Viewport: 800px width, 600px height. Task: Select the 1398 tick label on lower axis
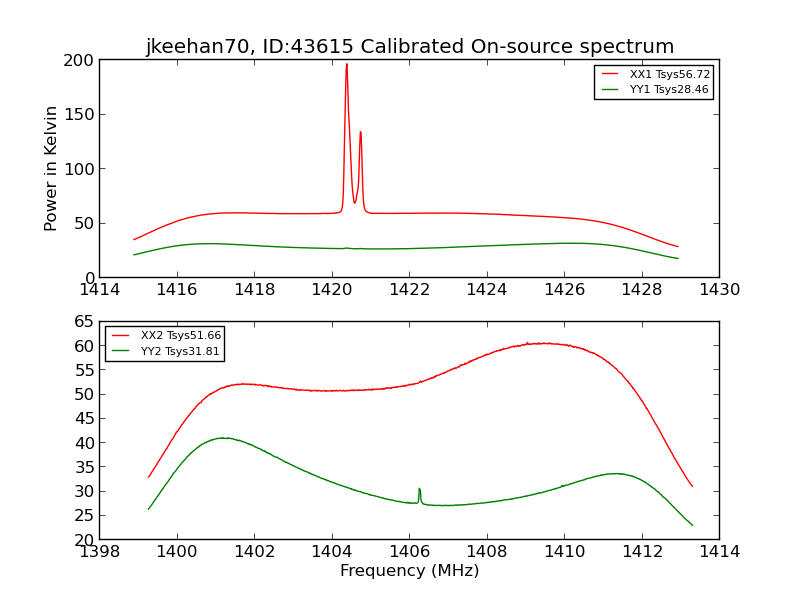click(x=100, y=551)
